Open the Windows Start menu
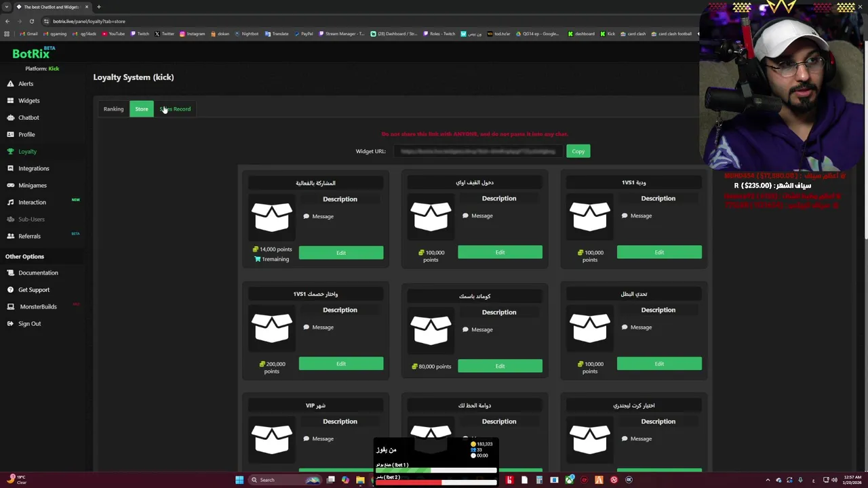The image size is (868, 488). 239,480
